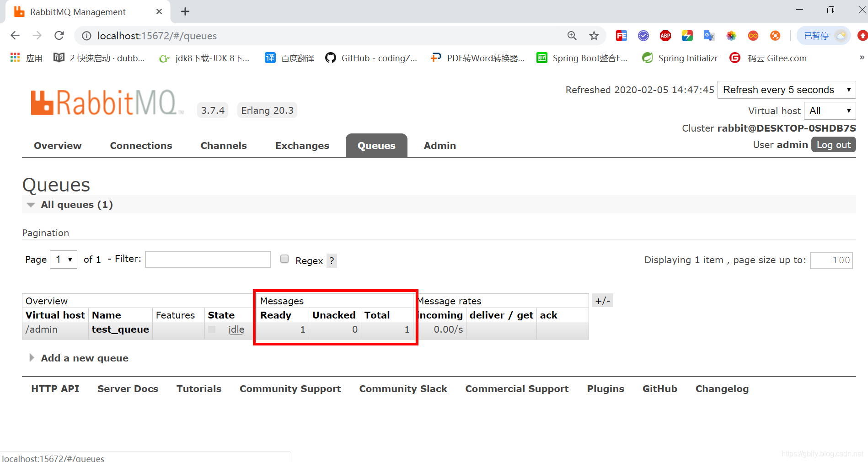
Task: Open a new browser tab
Action: pos(185,12)
